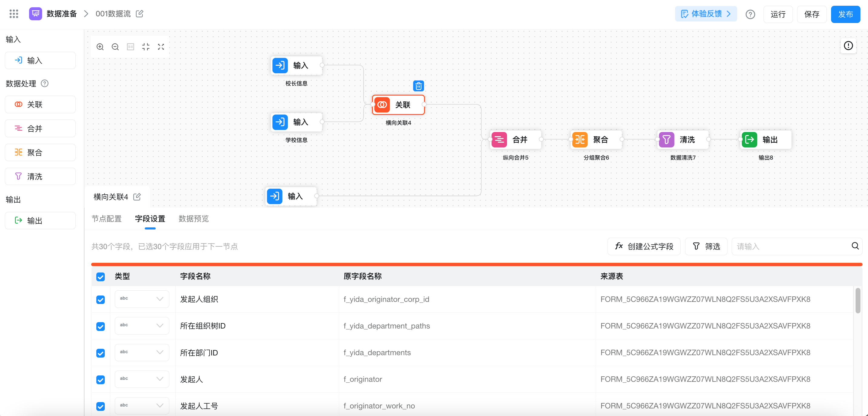Open type dropdown for 发起人组织
Viewport: 868px width, 416px height.
point(142,299)
